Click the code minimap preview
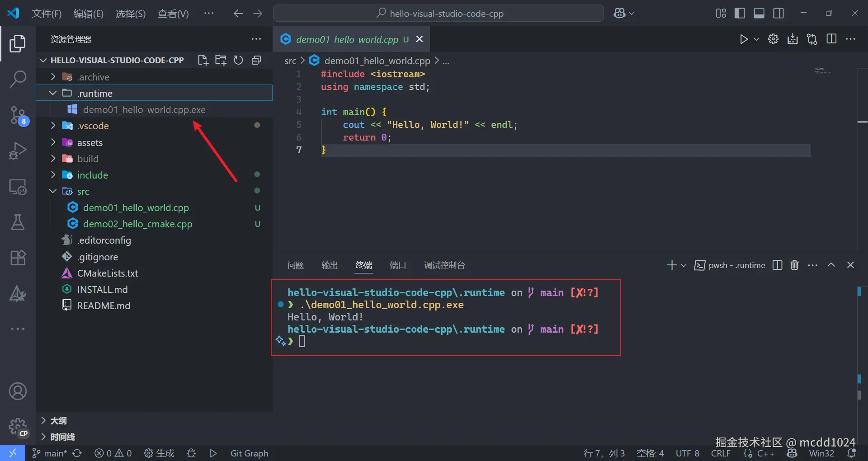Image resolution: width=868 pixels, height=461 pixels. pyautogui.click(x=822, y=71)
